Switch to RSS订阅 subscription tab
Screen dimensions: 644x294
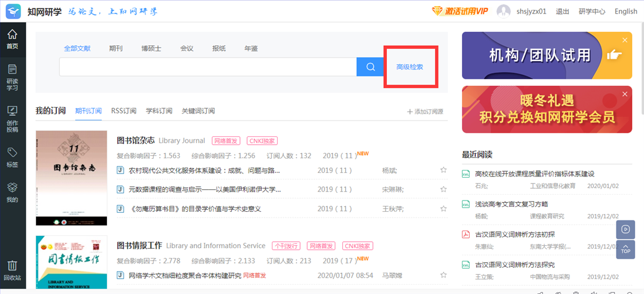(x=124, y=111)
